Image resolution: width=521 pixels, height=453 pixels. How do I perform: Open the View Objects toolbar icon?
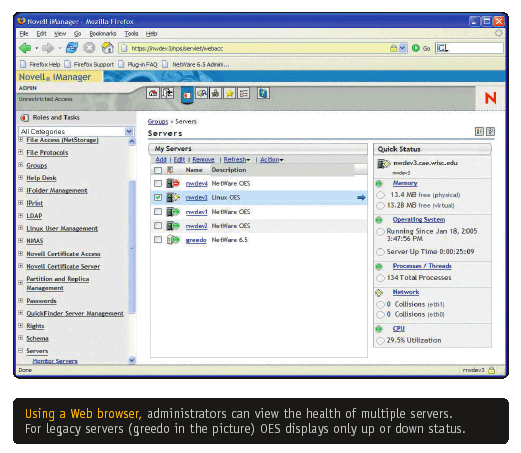pyautogui.click(x=202, y=93)
